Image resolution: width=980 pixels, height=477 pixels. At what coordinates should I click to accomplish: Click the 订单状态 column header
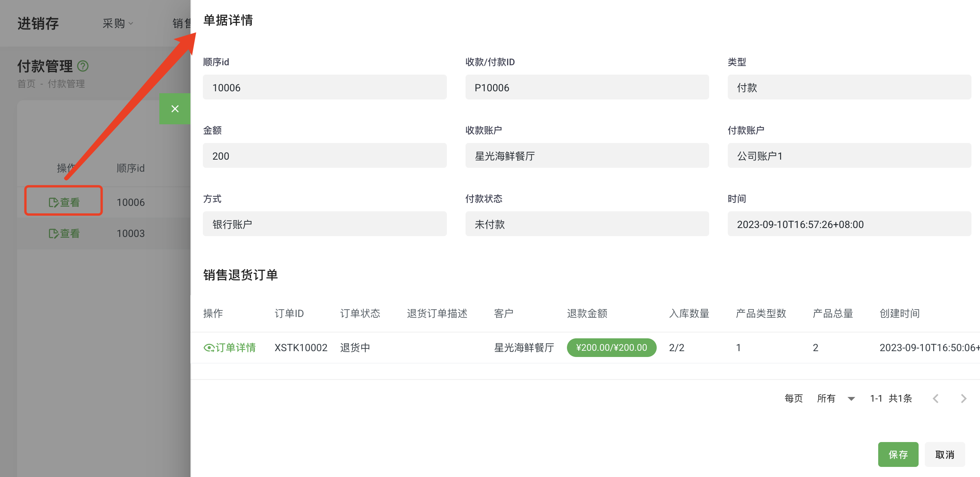(360, 313)
